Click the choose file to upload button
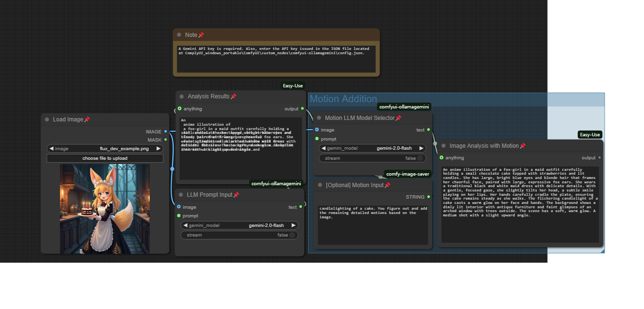Screen dimensions: 644x309 coord(105,158)
